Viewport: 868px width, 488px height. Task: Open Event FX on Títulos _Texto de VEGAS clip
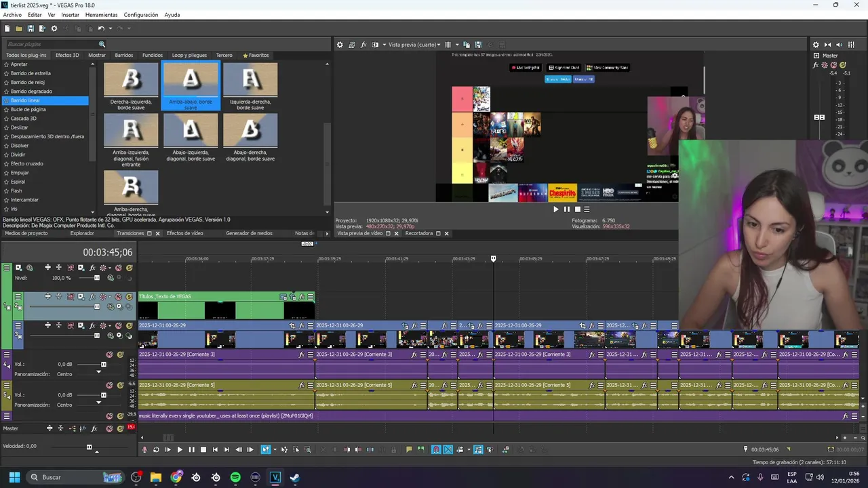[x=302, y=297]
